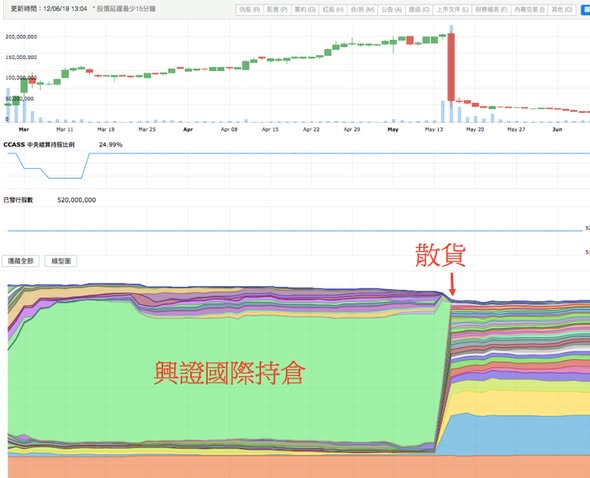
Task: Switch to line chart with 線型圖 button
Action: [61, 261]
